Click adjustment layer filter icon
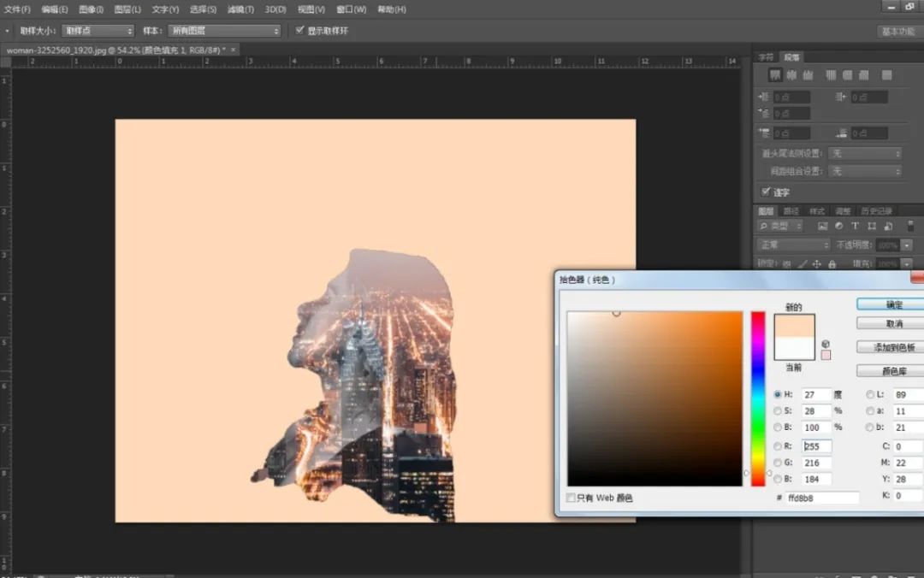 pos(839,227)
